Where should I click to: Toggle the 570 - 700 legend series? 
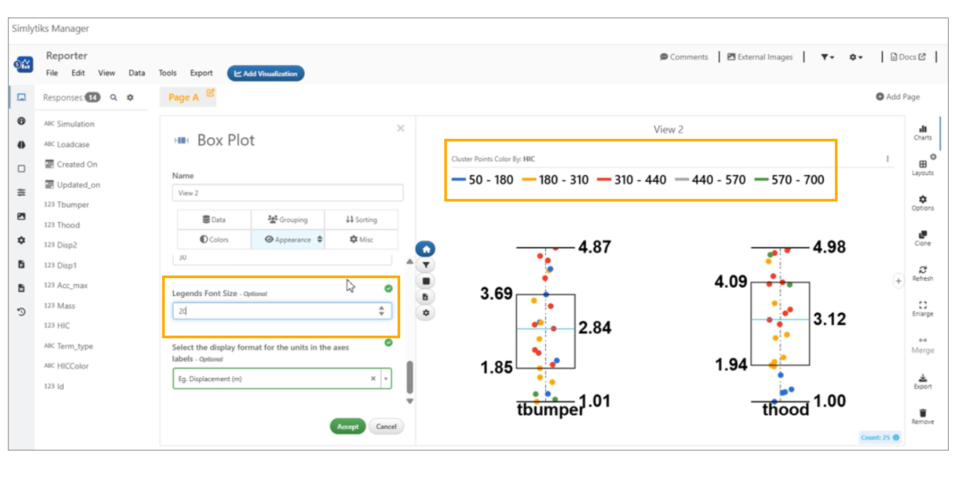point(789,180)
